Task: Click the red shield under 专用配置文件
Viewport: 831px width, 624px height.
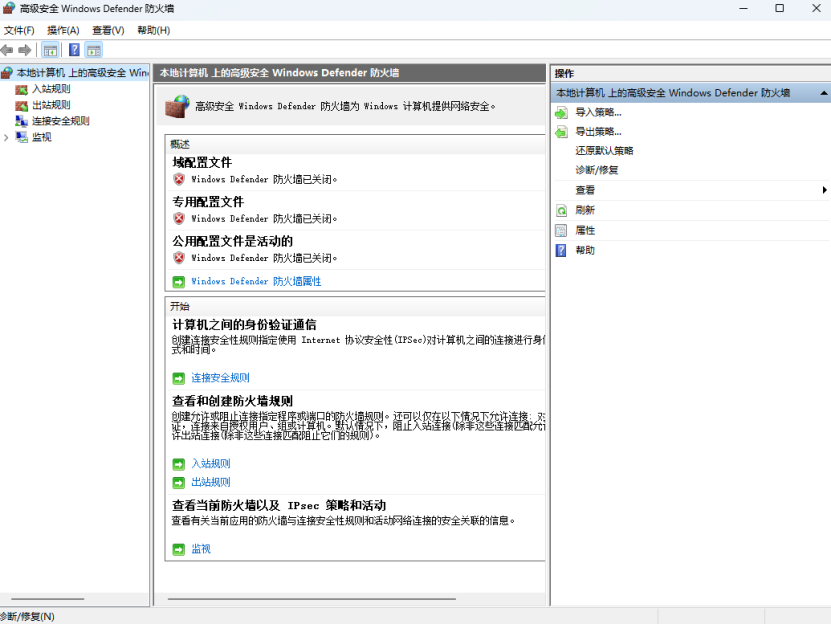Action: point(179,218)
